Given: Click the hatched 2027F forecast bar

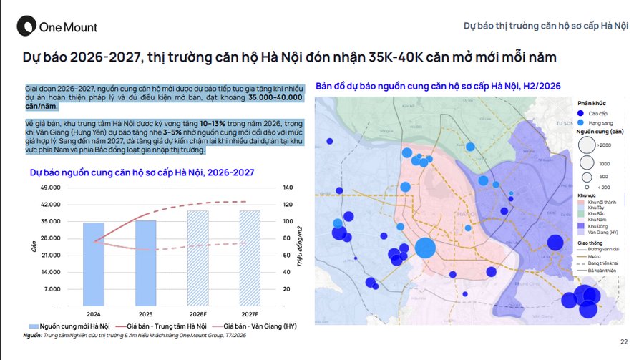Looking at the screenshot, I should click(250, 258).
